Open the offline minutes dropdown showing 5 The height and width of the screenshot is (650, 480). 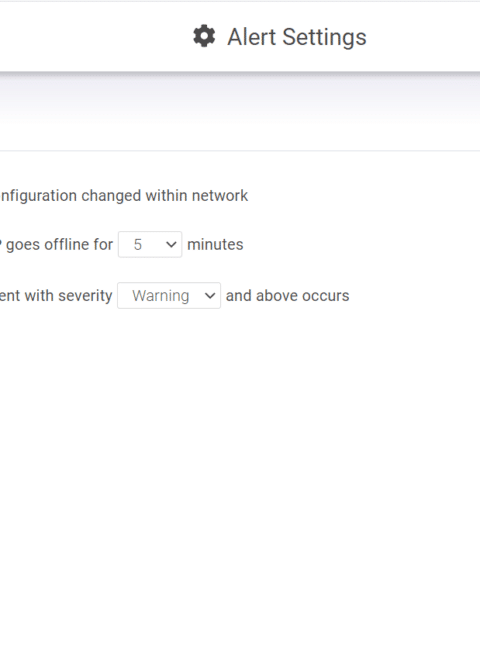coord(150,245)
